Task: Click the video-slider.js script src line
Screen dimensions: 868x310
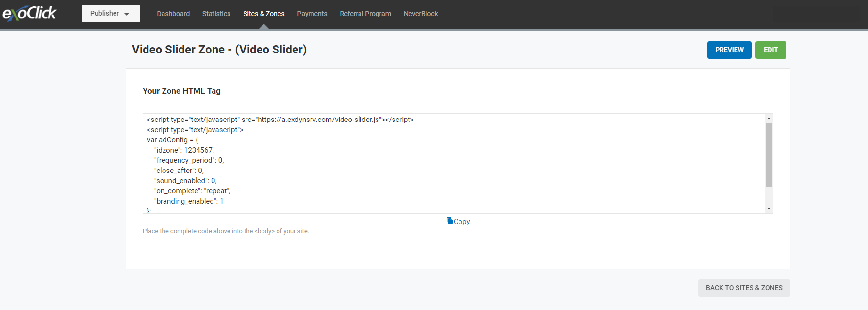Action: coord(280,120)
